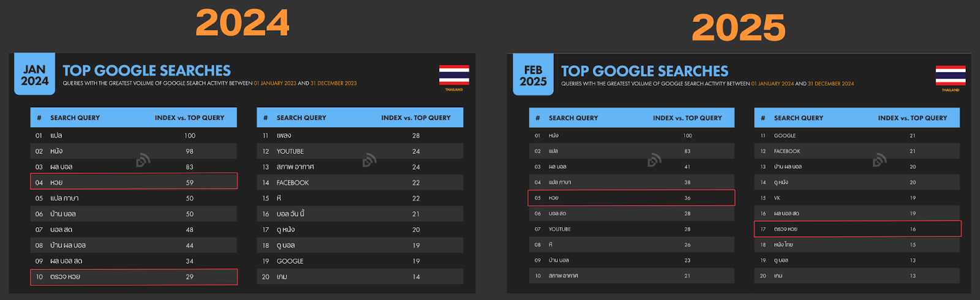Click watermark logo in 2024 right table
This screenshot has height=300, width=980.
[369, 160]
